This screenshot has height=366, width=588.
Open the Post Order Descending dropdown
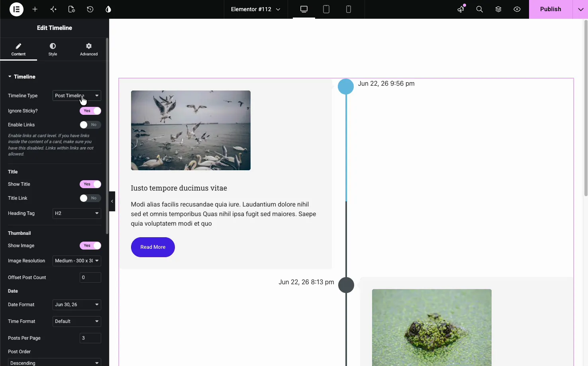point(55,362)
